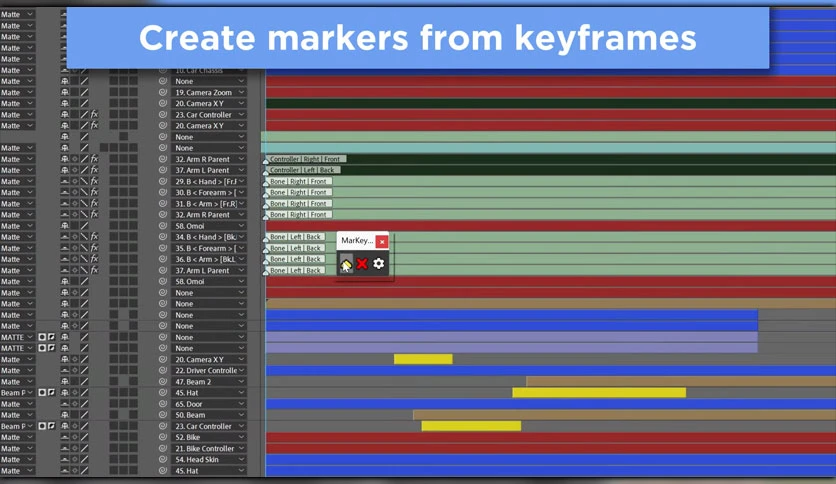Open the 31. B < Arm > [Fr.R] parent dropdown
This screenshot has height=484, width=836.
tap(208, 204)
